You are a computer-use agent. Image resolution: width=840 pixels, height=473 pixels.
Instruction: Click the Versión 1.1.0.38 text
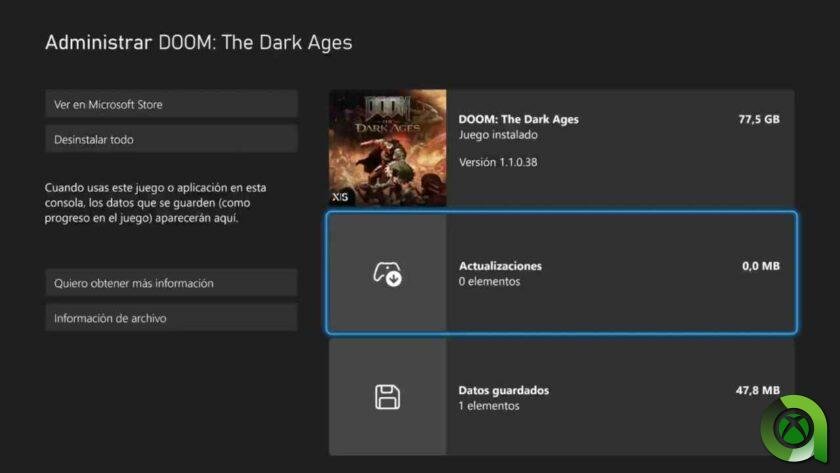[497, 162]
